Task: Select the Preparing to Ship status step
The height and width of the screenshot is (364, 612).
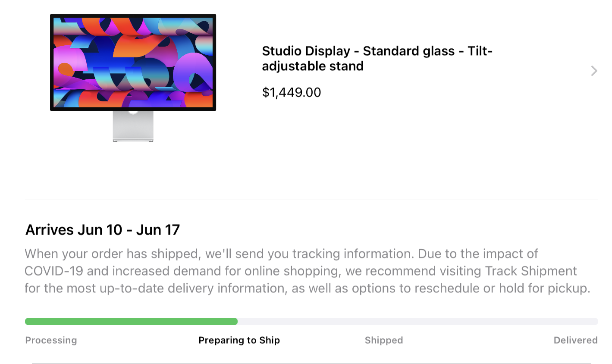Action: [239, 340]
